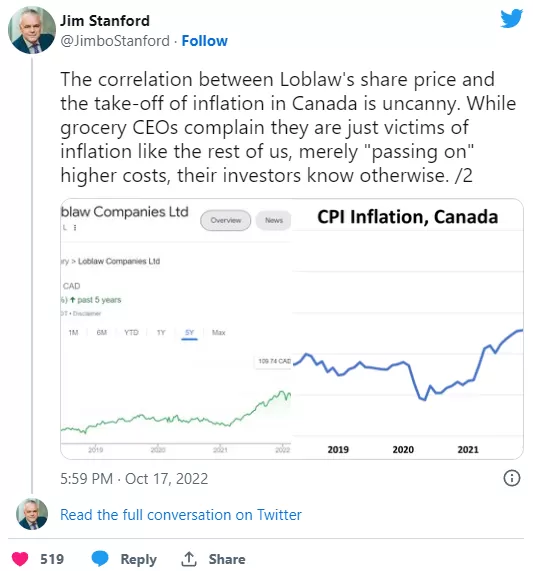The image size is (533, 571).
Task: Click the Share label
Action: pos(227,559)
